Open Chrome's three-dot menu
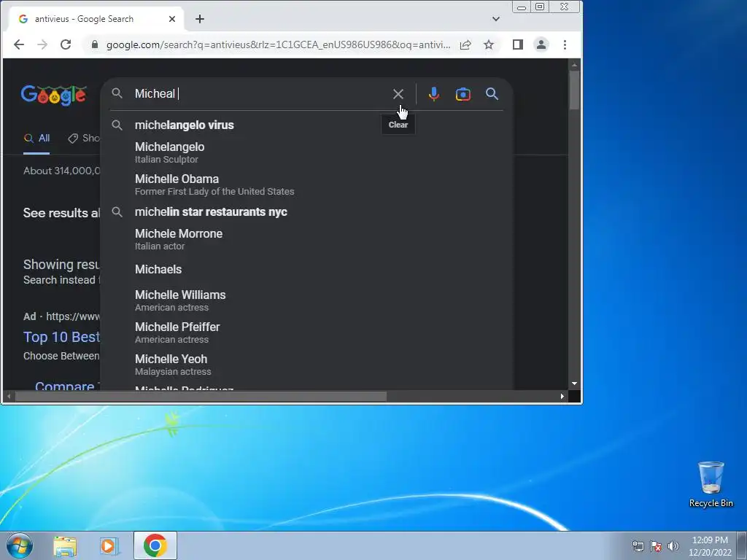 click(x=565, y=44)
